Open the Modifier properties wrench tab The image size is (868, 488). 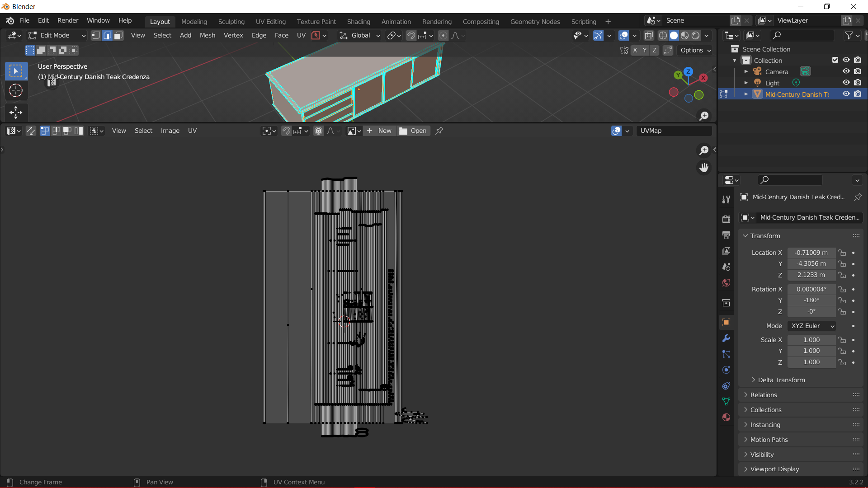point(726,338)
